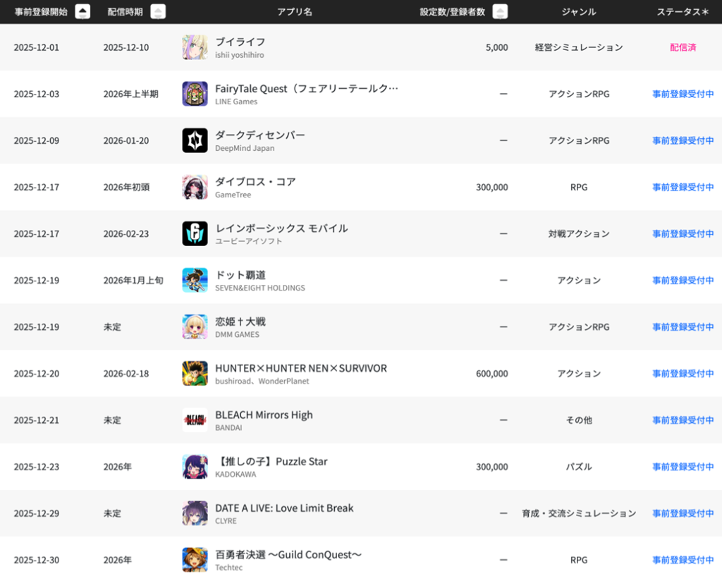Click 事前登録受付中 for ダークディセンバー
This screenshot has width=722, height=588.
coord(683,140)
